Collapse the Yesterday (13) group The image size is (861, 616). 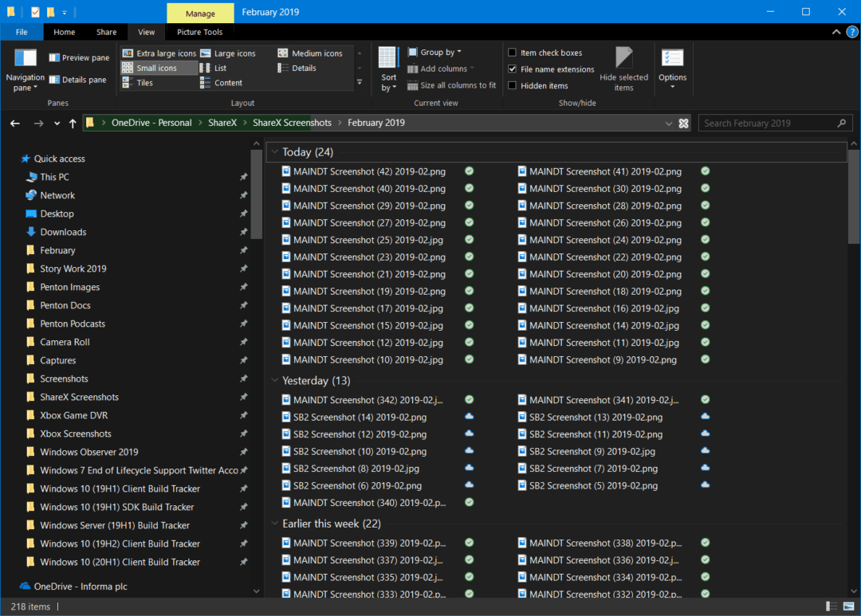[x=275, y=380]
